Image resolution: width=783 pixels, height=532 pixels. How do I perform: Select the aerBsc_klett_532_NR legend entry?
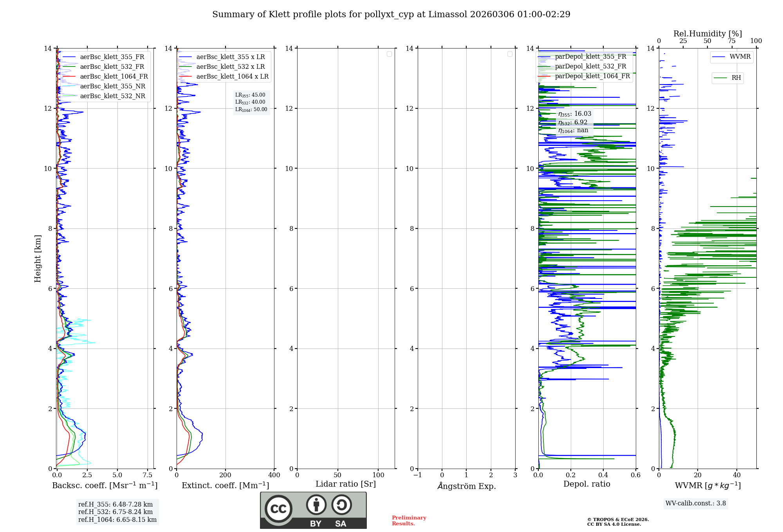pyautogui.click(x=112, y=96)
